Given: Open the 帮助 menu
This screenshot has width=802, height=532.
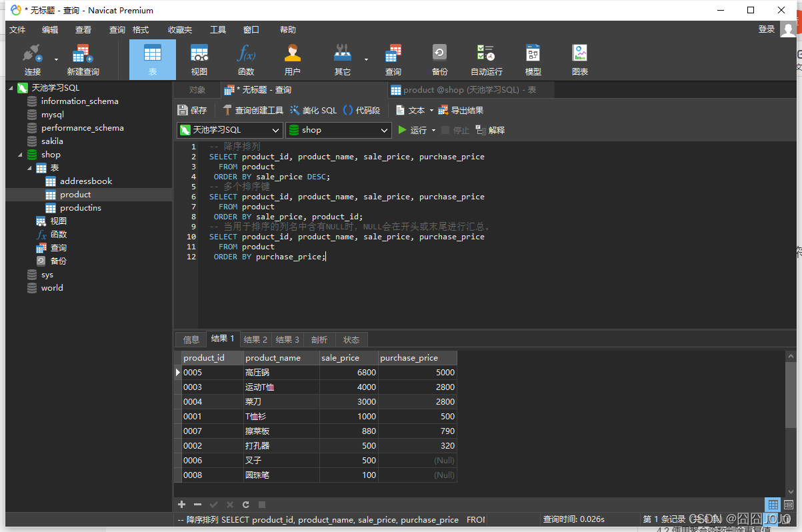Looking at the screenshot, I should 288,30.
